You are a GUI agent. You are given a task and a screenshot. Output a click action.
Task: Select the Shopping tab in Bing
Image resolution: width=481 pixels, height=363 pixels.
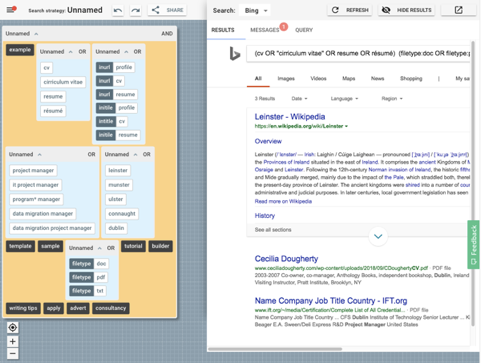411,79
